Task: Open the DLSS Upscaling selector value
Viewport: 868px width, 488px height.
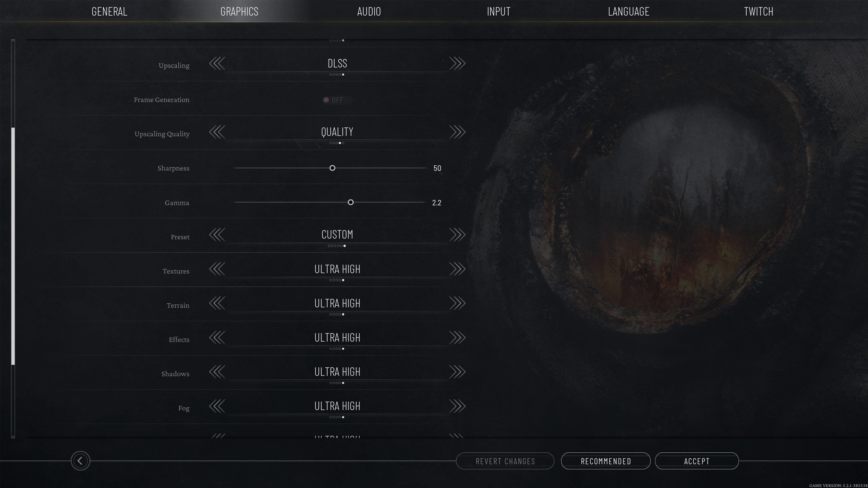Action: [337, 63]
